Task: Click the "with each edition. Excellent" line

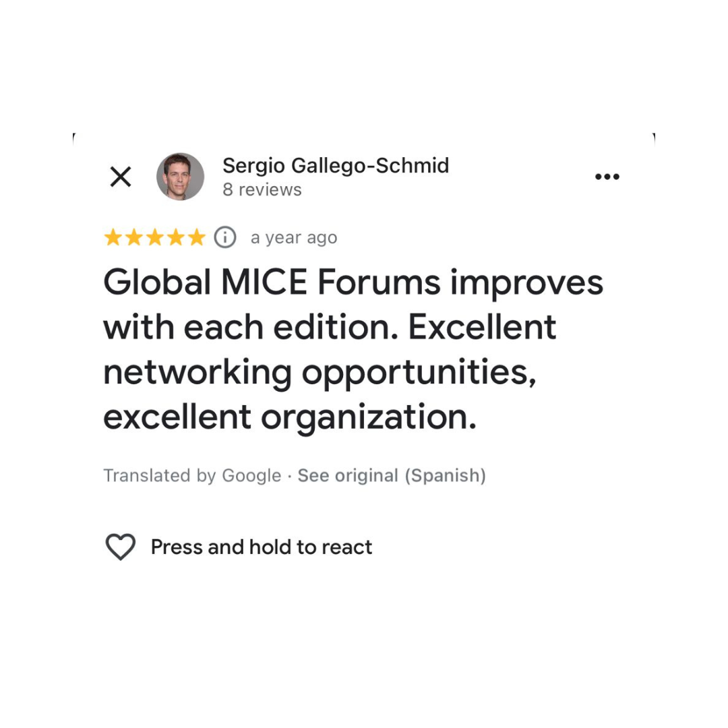Action: click(x=330, y=328)
